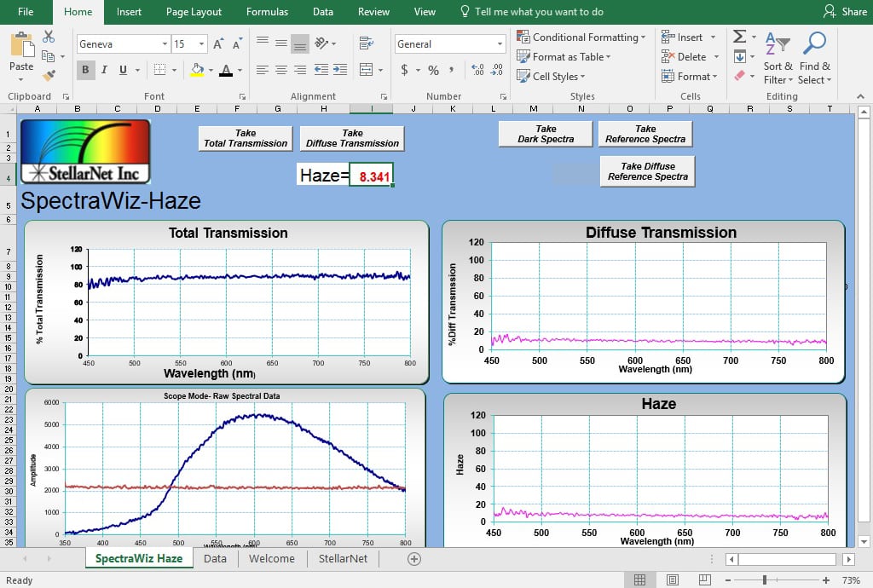
Task: Add new sheet with plus icon
Action: pos(414,559)
